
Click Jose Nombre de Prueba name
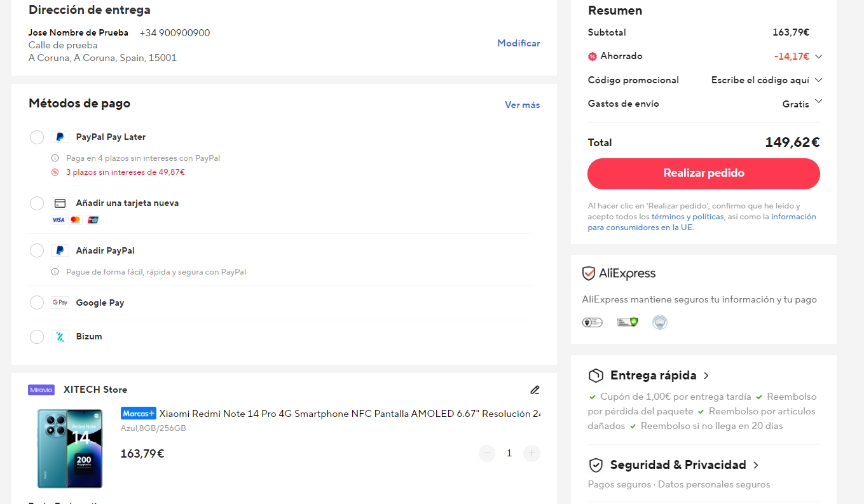click(x=78, y=33)
